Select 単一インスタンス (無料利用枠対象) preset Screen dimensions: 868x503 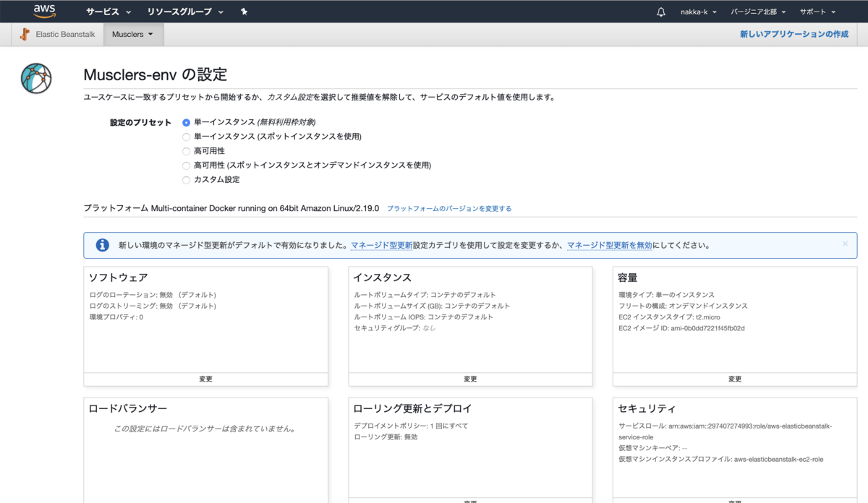point(187,122)
